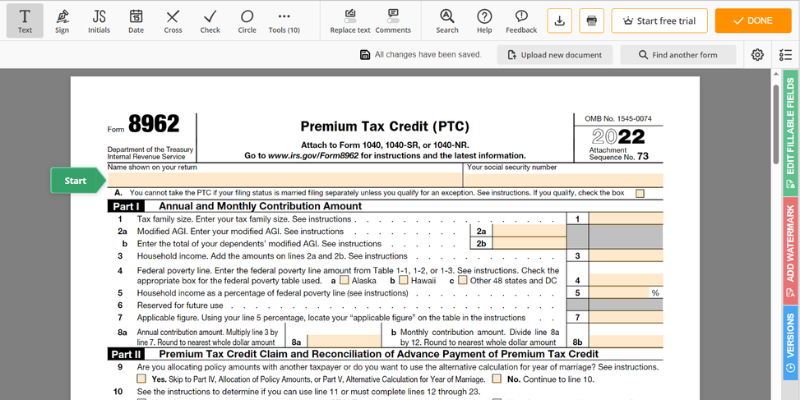Expand the Tools (10) menu
Screen dimensions: 800x400
[285, 20]
